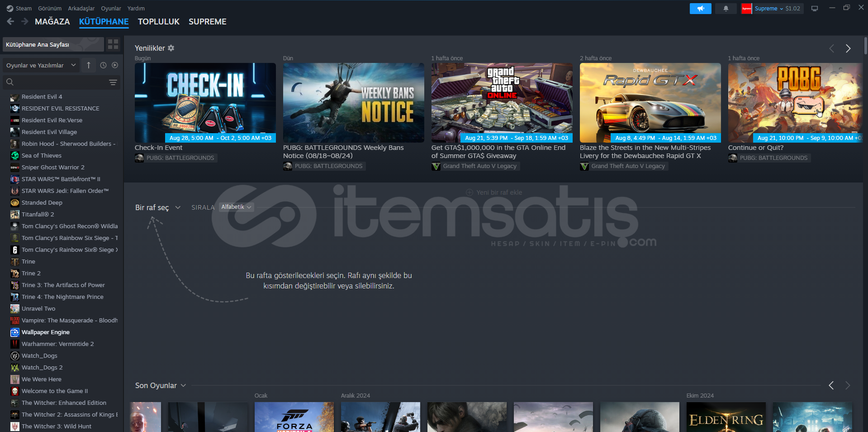Click the plus icon for Yeni bir raf ekle
Viewport: 868px width, 432px height.
pos(470,192)
